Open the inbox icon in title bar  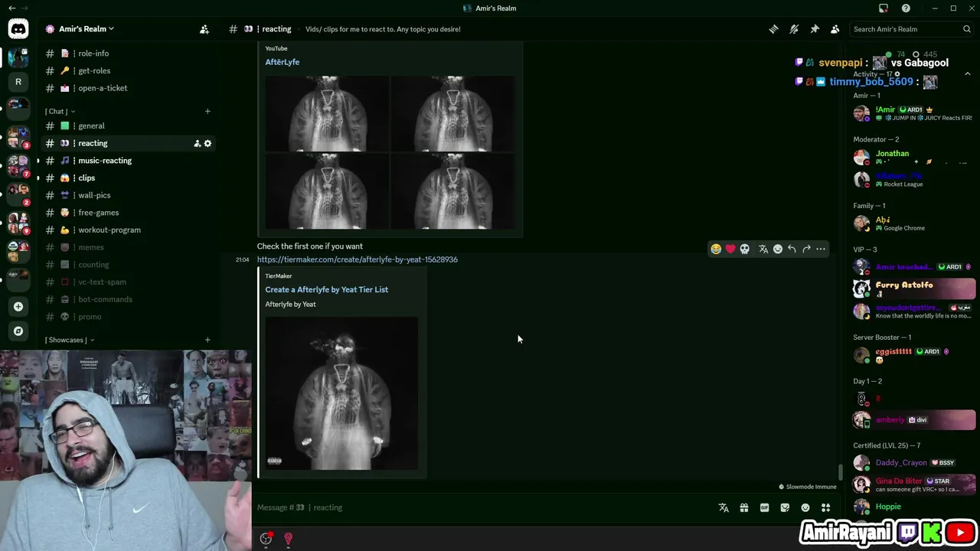pyautogui.click(x=884, y=8)
